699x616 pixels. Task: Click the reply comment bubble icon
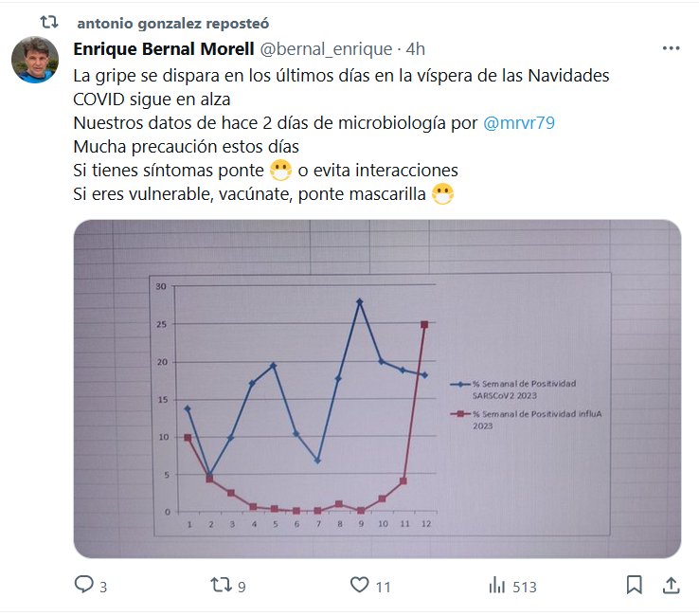tap(84, 586)
